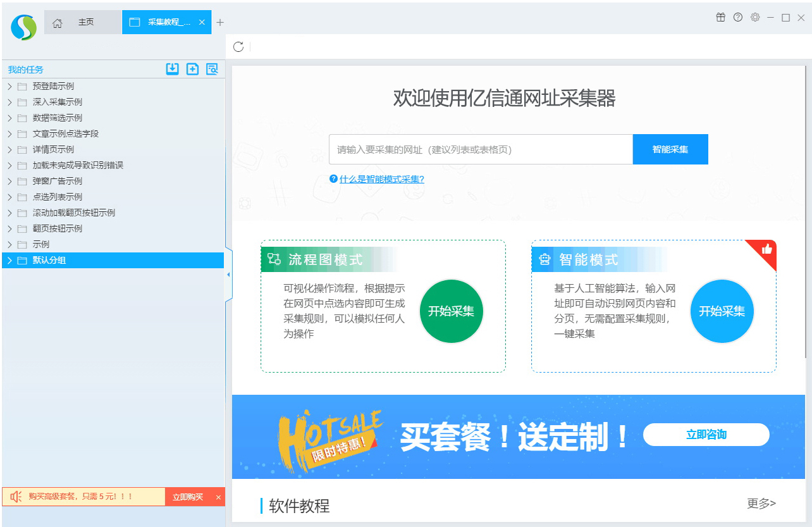Click the 智能采集 button

(x=670, y=149)
